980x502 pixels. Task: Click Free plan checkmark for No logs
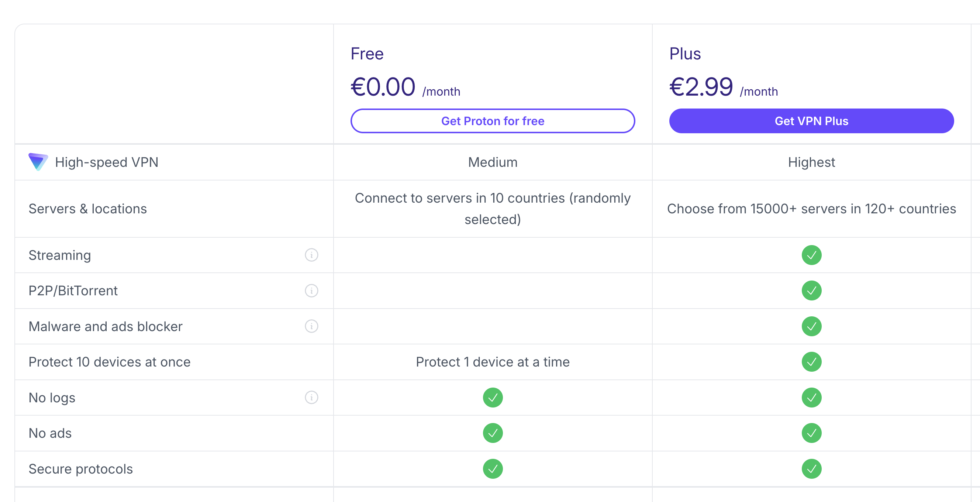click(x=493, y=397)
